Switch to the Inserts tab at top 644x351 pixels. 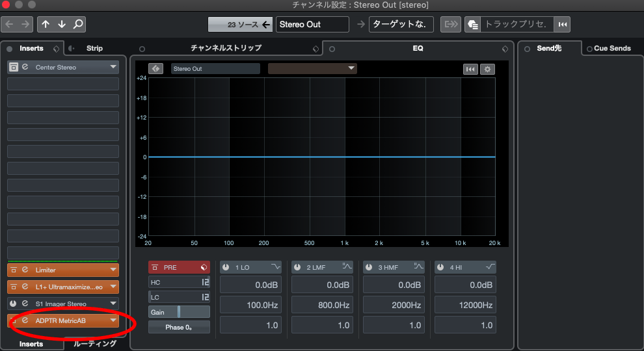point(31,49)
